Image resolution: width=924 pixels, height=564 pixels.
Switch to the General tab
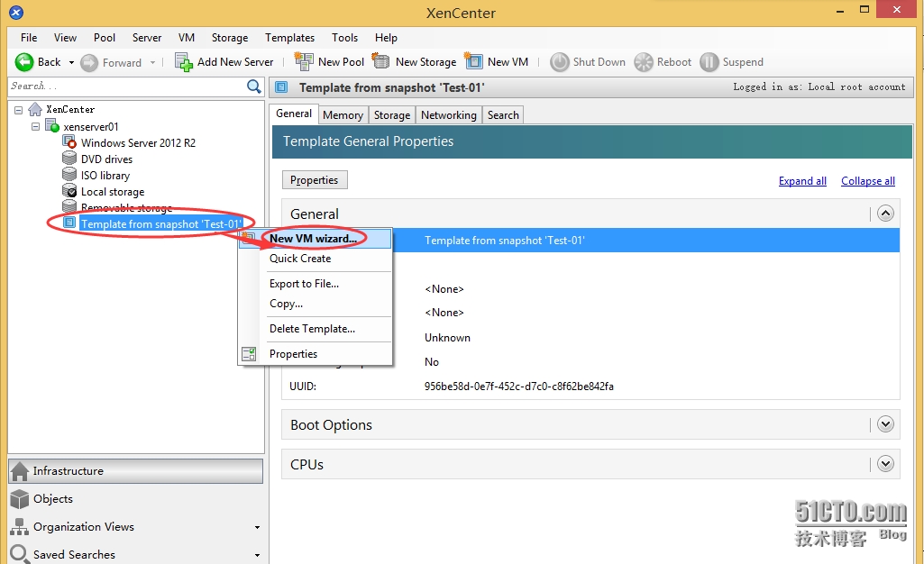tap(294, 114)
